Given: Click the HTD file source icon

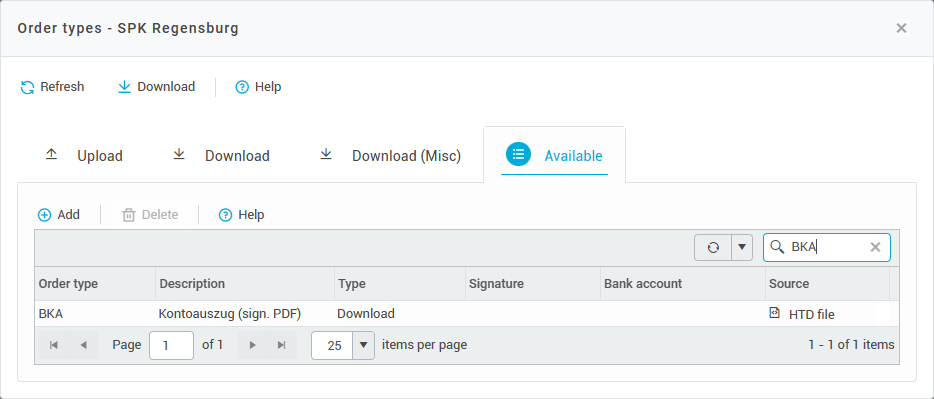Looking at the screenshot, I should point(774,313).
